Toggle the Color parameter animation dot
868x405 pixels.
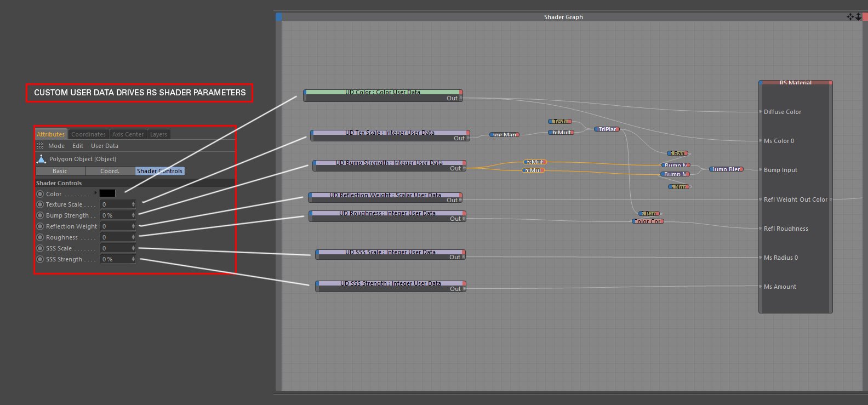pyautogui.click(x=40, y=194)
